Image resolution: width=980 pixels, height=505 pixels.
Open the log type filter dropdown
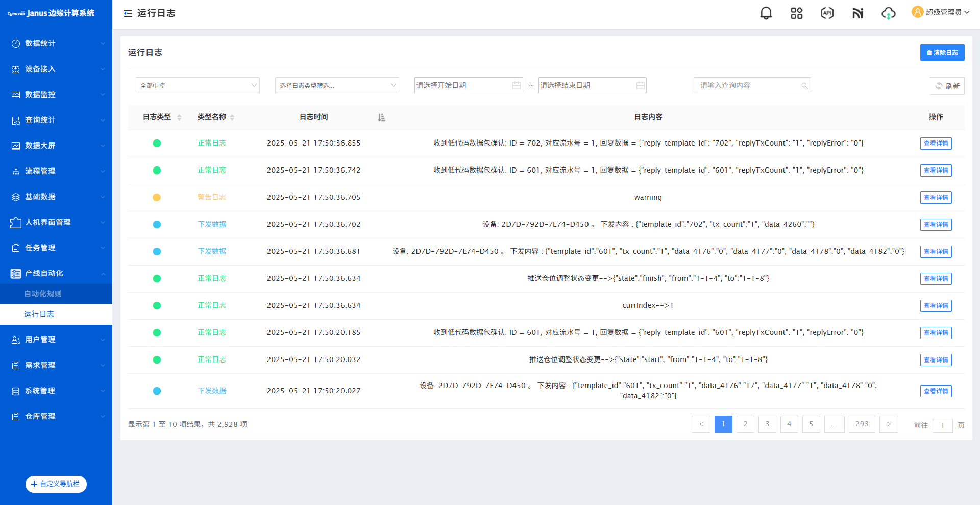click(337, 85)
